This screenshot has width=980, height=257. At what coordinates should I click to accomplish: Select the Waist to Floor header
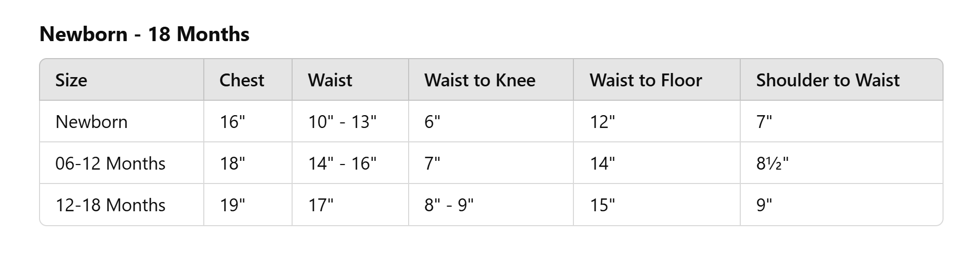coord(645,80)
